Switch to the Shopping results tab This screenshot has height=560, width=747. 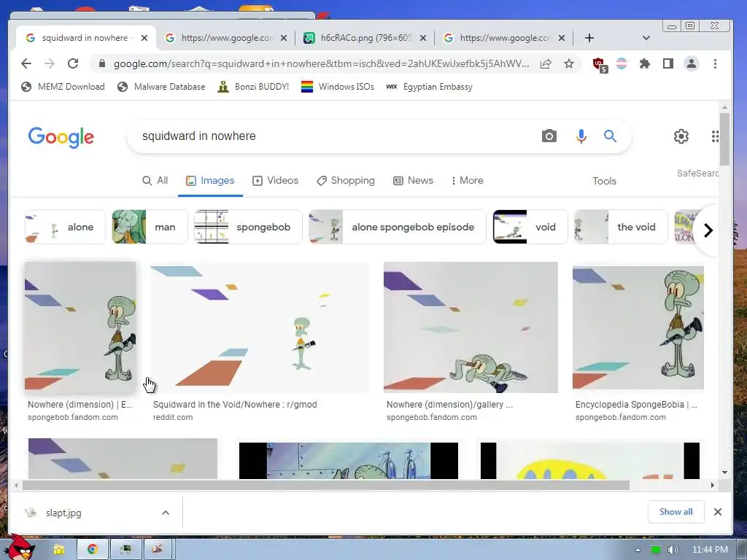coord(346,181)
